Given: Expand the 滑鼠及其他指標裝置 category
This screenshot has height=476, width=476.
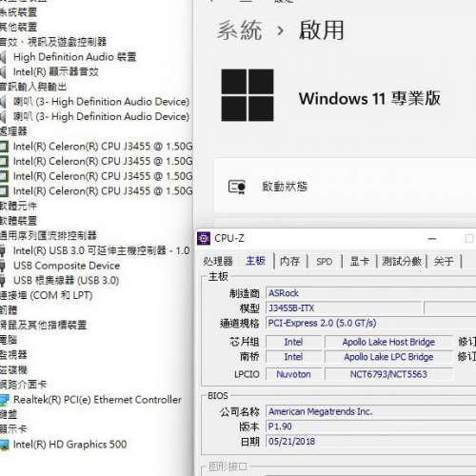Looking at the screenshot, I should (43, 325).
